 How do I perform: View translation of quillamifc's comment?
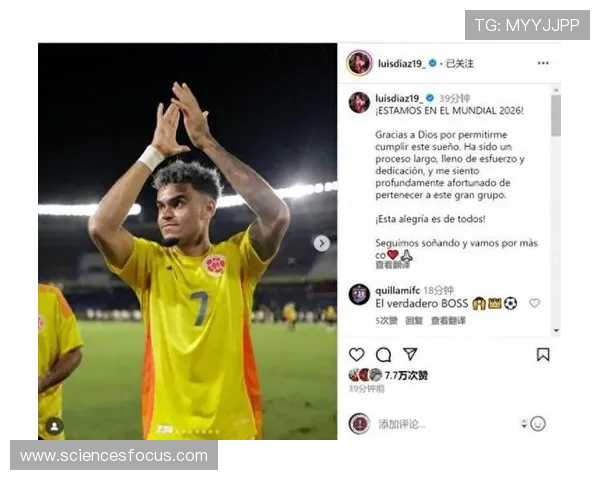click(448, 320)
